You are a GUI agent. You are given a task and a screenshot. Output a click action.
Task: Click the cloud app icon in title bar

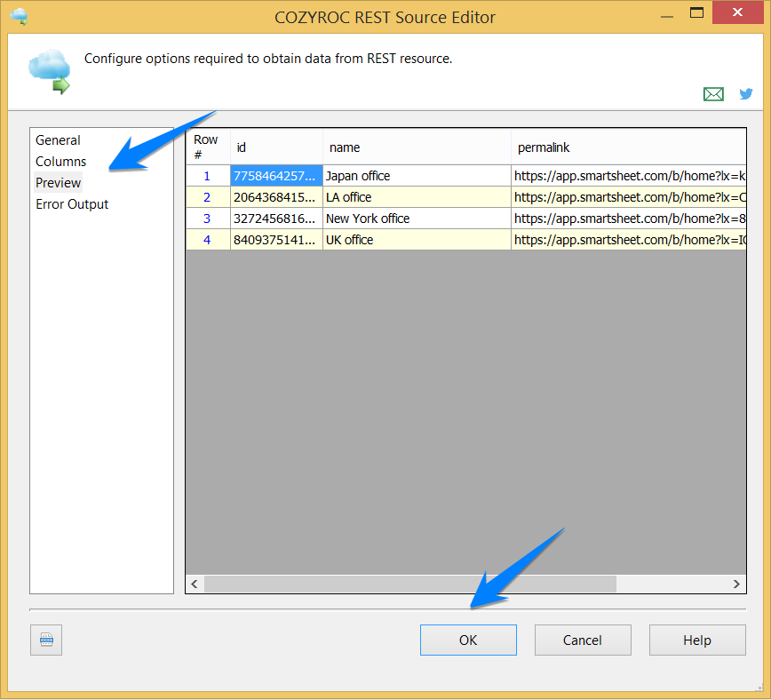tap(20, 16)
